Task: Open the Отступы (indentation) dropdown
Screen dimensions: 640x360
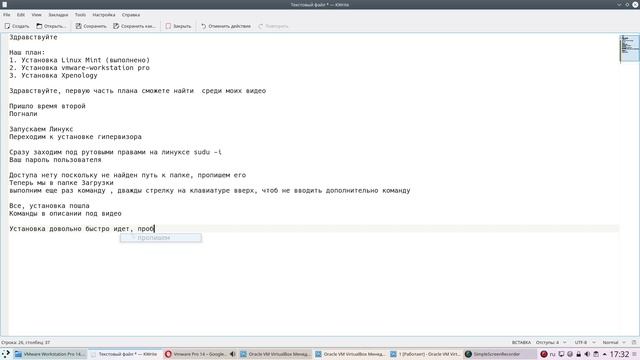Action: [x=551, y=342]
